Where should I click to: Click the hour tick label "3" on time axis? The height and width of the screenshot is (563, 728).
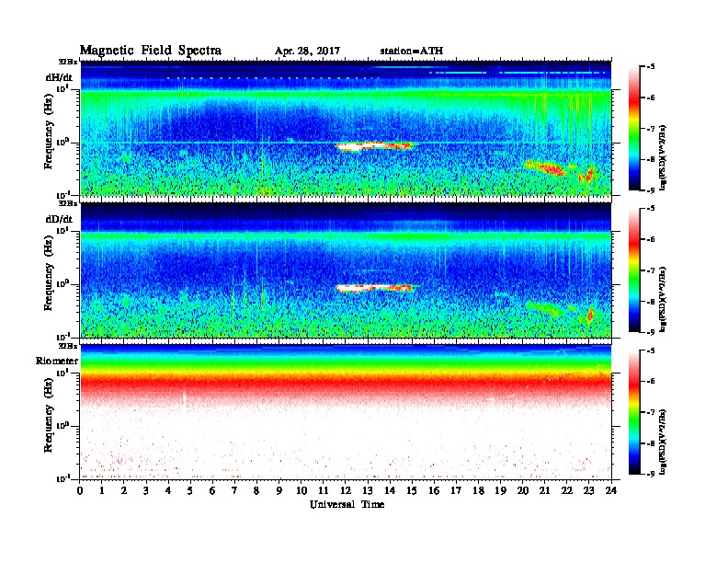click(146, 490)
